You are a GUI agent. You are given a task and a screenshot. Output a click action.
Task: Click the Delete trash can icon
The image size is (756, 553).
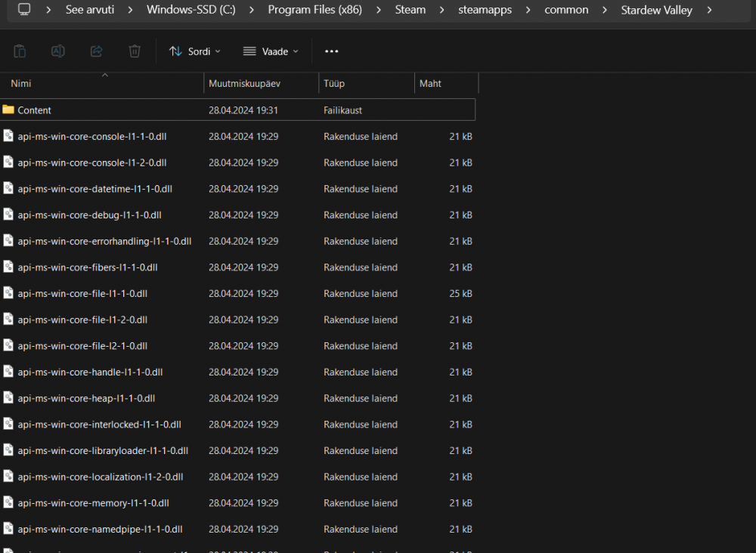coord(135,51)
